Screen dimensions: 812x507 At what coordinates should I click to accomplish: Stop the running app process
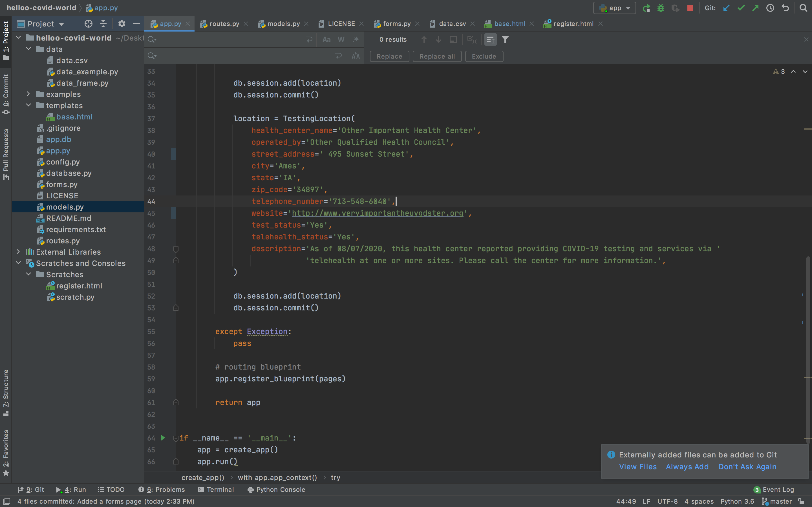coord(690,8)
